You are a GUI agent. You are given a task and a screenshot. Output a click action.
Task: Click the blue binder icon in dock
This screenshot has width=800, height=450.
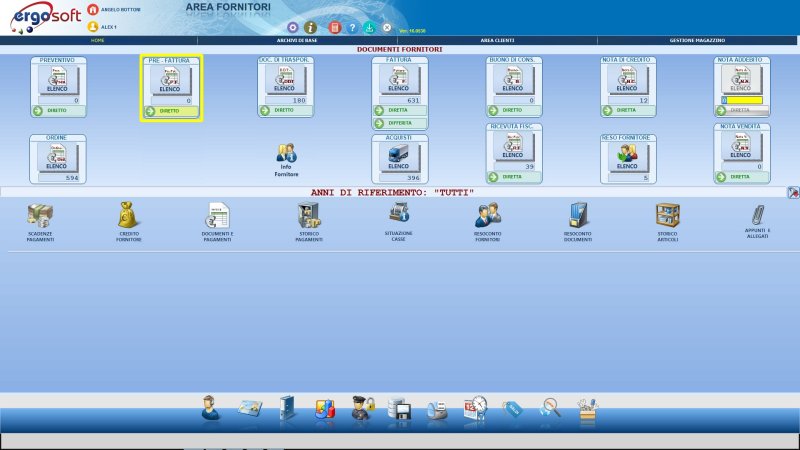(x=287, y=408)
